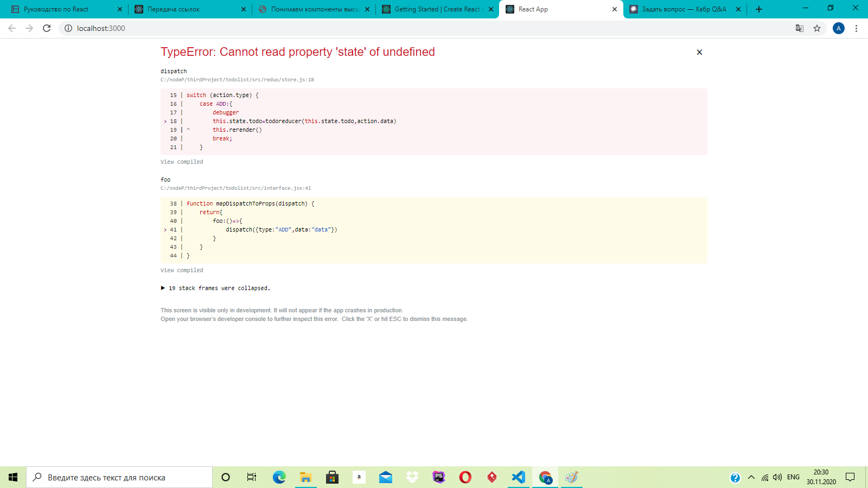The height and width of the screenshot is (488, 868).
Task: Open the translate page icon
Action: coord(800,28)
